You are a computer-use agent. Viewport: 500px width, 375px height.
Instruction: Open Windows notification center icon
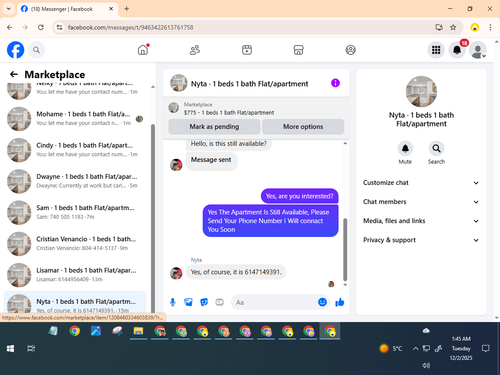pyautogui.click(x=486, y=349)
